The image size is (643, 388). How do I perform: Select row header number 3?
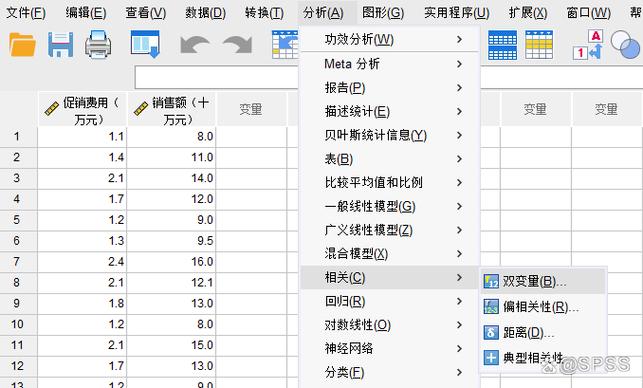pos(16,178)
